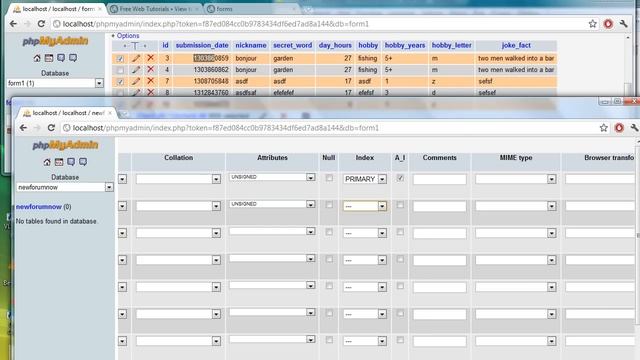Reload page in front browser window
This screenshot has height=360, width=640.
51,128
